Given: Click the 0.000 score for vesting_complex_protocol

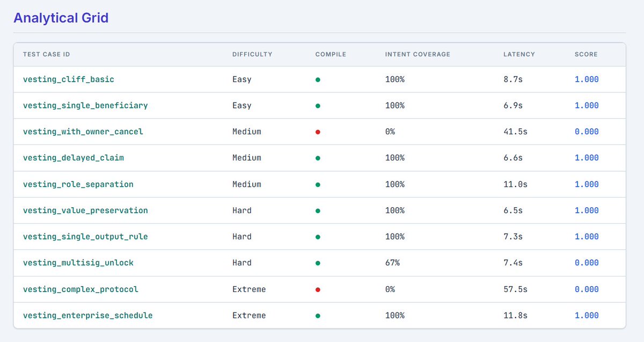Looking at the screenshot, I should pos(587,289).
